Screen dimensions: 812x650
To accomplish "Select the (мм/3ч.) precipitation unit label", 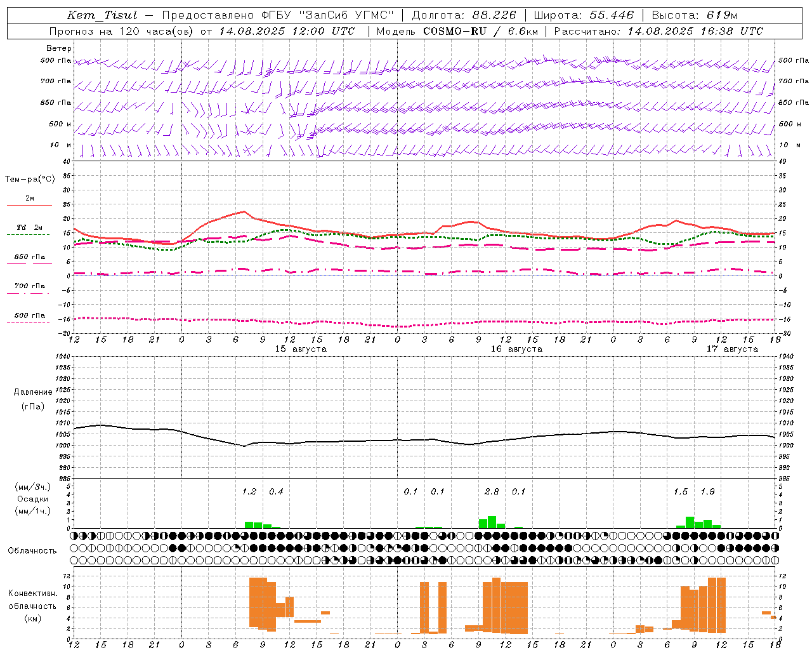I will point(33,487).
